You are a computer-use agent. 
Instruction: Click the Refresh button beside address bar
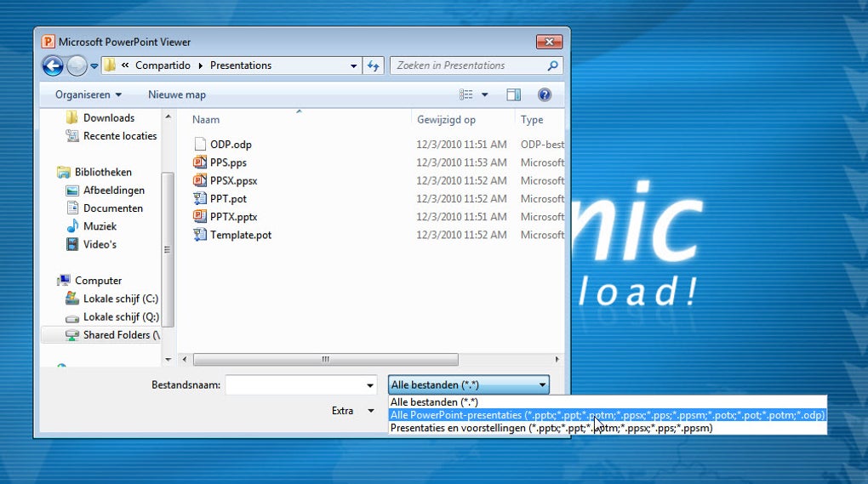click(373, 65)
